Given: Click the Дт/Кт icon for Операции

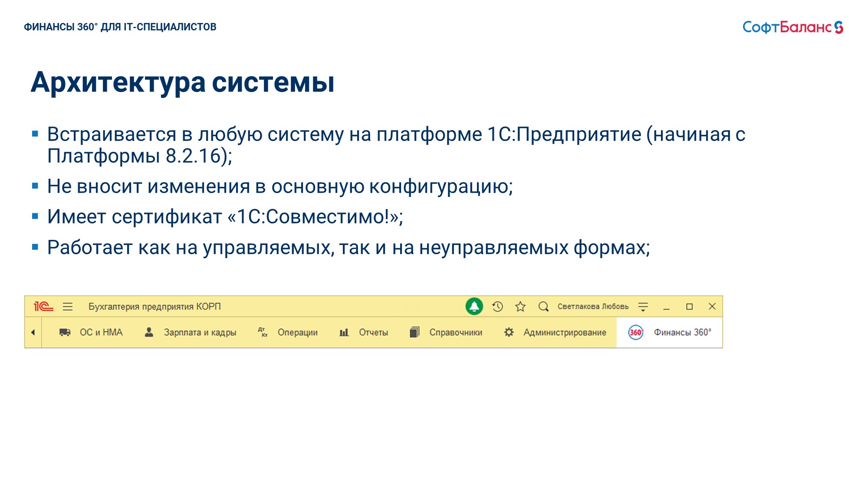Looking at the screenshot, I should tap(263, 332).
